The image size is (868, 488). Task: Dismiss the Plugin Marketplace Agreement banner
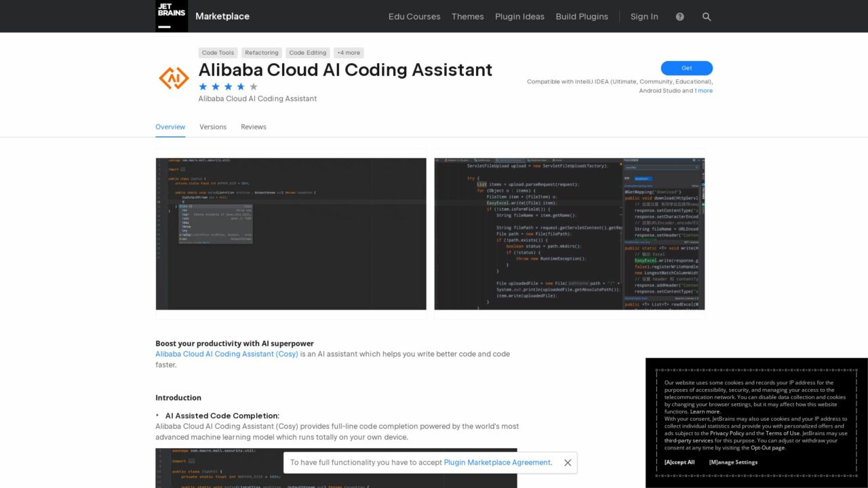(567, 462)
